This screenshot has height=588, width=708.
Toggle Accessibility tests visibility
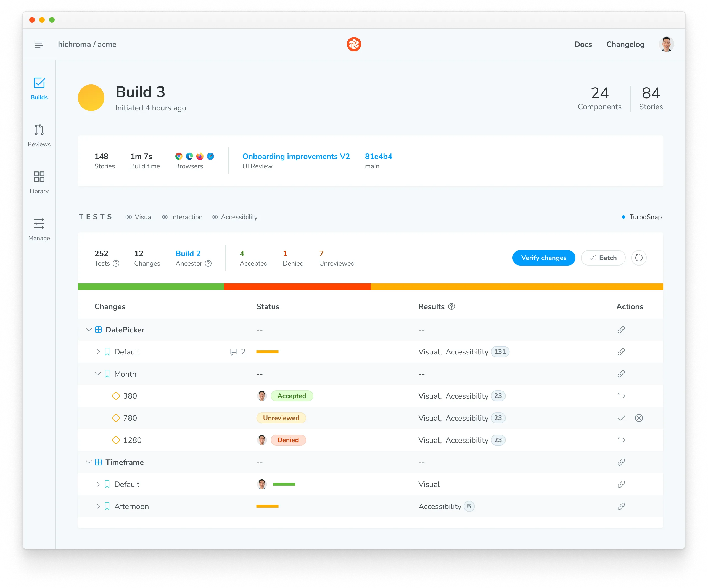click(x=235, y=217)
